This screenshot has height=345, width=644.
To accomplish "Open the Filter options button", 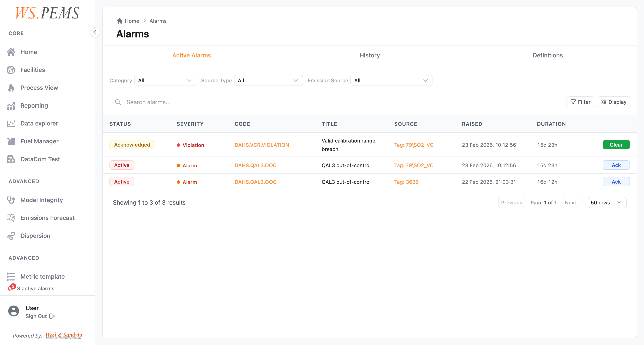I will [580, 102].
